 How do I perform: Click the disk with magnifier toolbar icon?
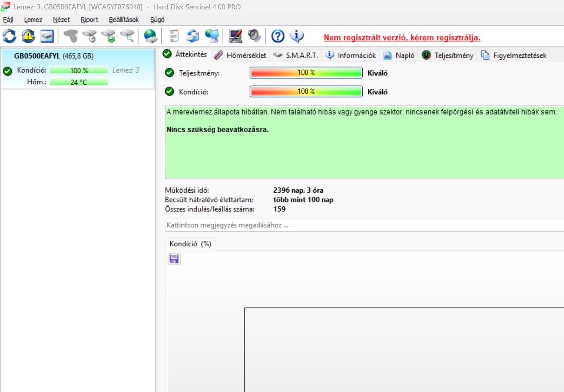pos(127,36)
